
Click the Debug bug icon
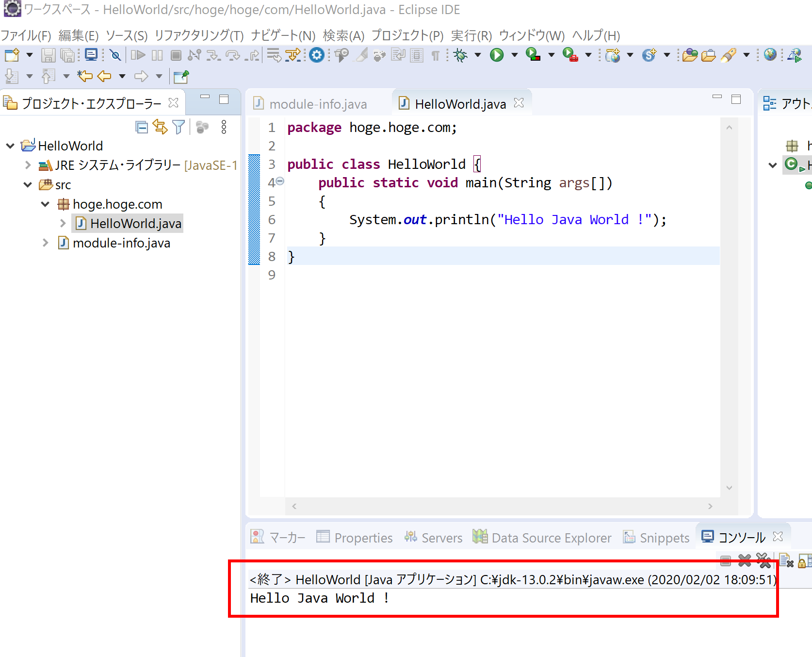tap(460, 55)
